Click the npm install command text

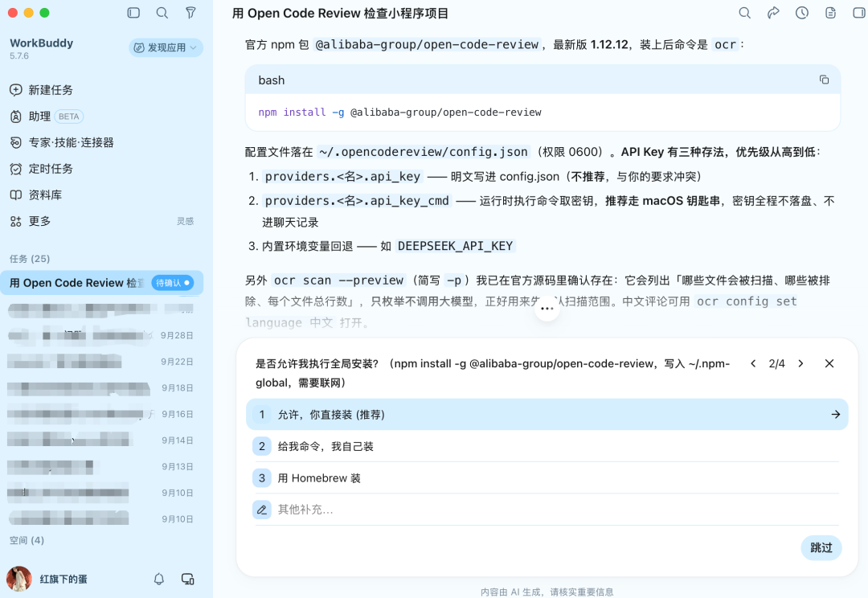pos(399,113)
